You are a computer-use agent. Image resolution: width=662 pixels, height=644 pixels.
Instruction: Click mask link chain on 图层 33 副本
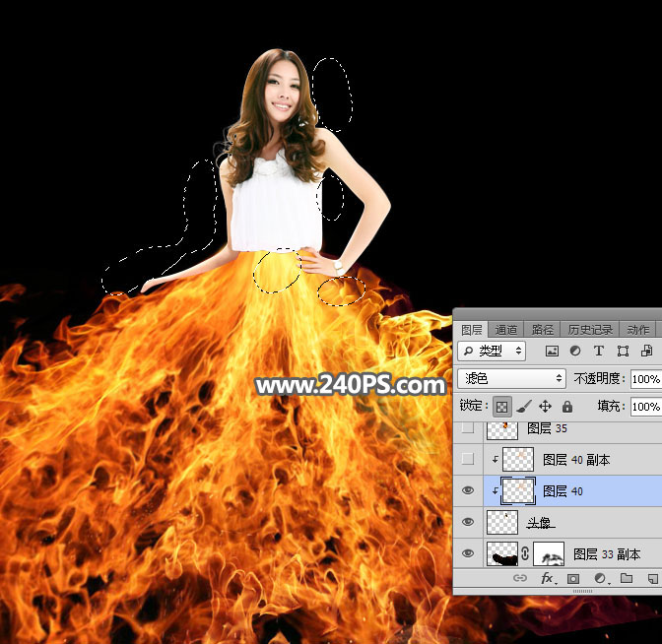pyautogui.click(x=525, y=553)
